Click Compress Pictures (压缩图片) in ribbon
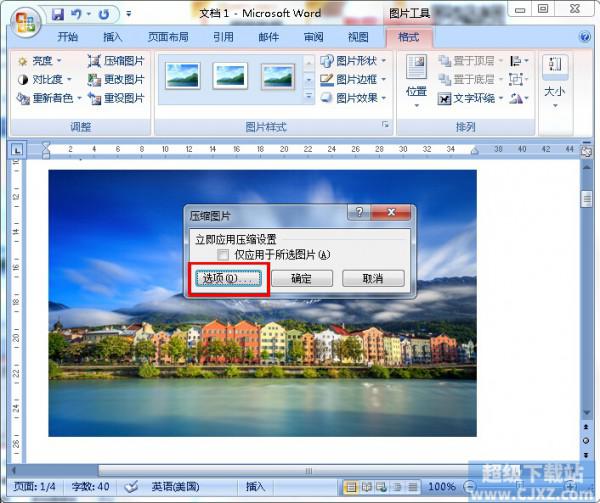 coord(116,60)
